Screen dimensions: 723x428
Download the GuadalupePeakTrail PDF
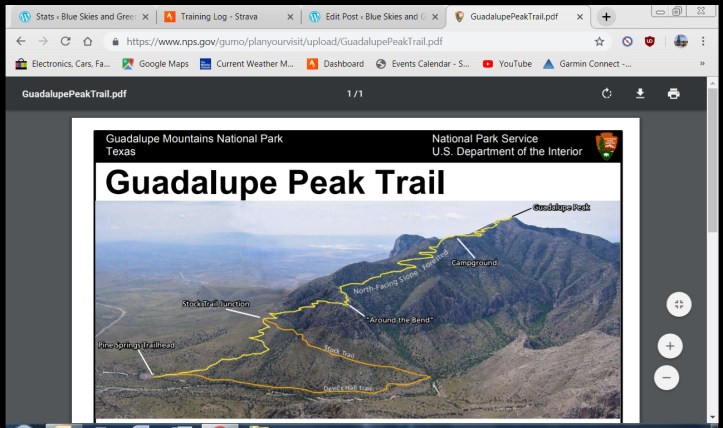640,94
